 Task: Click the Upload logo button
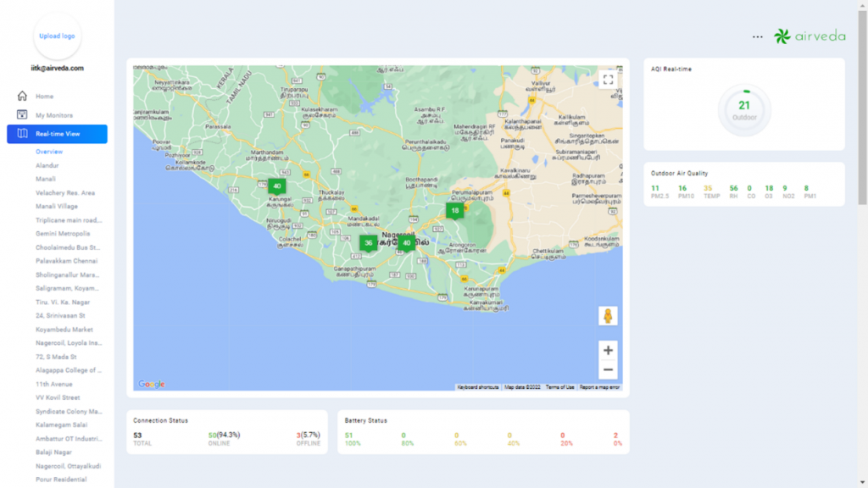(x=57, y=36)
